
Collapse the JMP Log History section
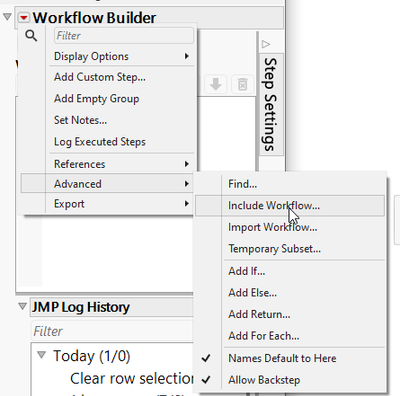(22, 306)
